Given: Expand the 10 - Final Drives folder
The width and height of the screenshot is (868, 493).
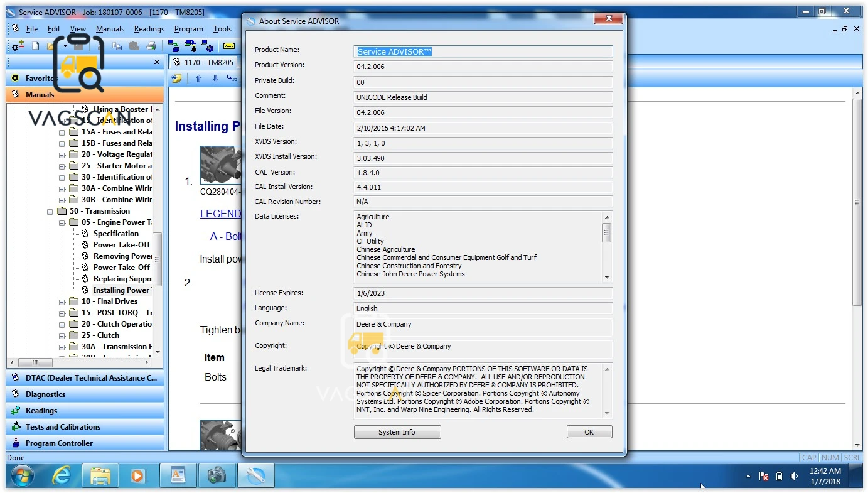Looking at the screenshot, I should (62, 301).
